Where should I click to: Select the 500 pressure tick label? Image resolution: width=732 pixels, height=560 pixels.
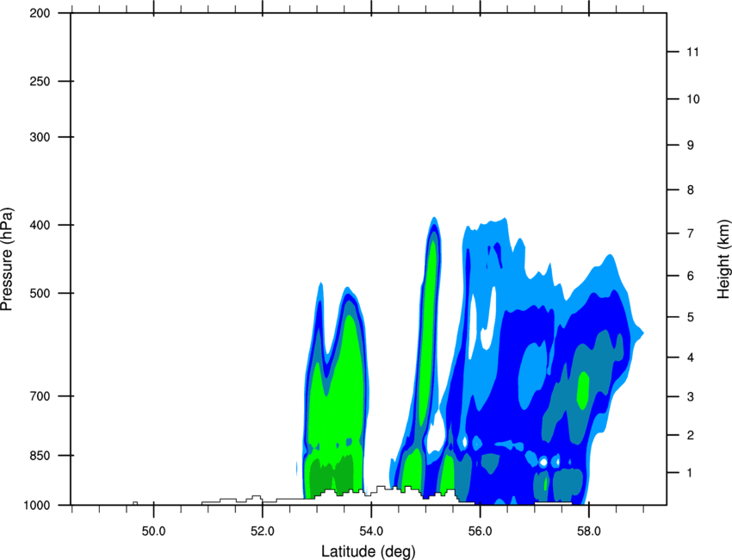(40, 293)
